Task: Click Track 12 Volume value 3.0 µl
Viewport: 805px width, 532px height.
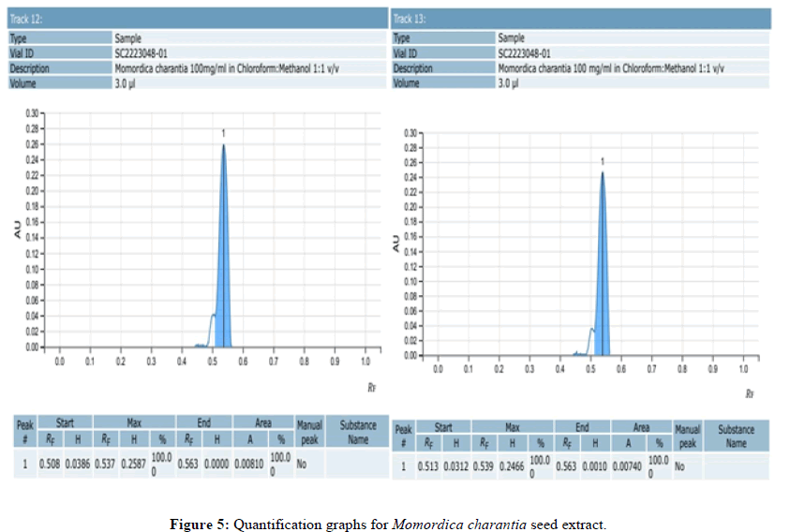Action: pyautogui.click(x=127, y=82)
